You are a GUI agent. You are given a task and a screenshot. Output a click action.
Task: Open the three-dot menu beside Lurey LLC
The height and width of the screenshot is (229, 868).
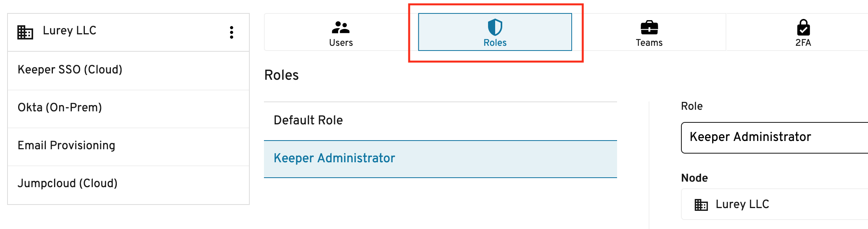[232, 32]
